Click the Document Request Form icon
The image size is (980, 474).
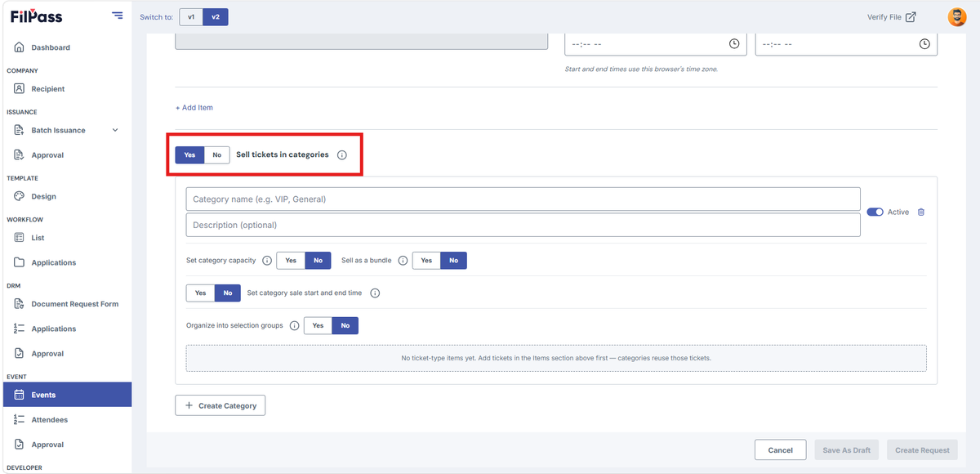[x=20, y=304]
